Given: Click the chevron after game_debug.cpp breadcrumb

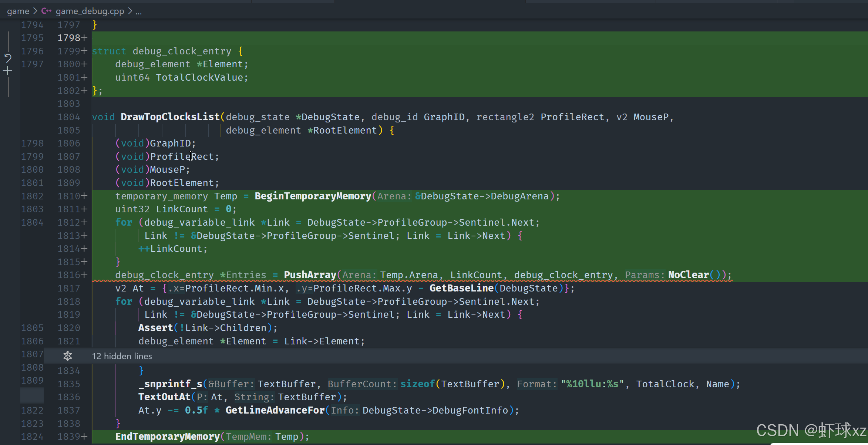Looking at the screenshot, I should (x=130, y=11).
